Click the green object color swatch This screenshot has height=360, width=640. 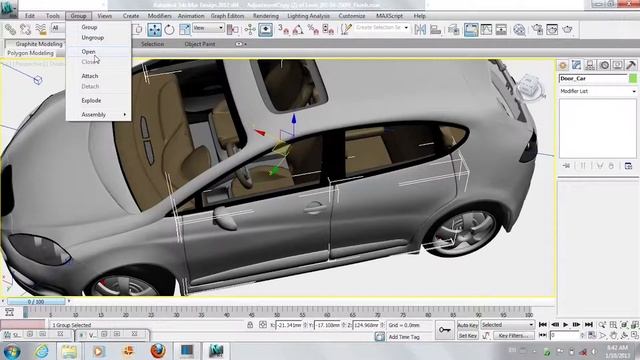(x=633, y=78)
